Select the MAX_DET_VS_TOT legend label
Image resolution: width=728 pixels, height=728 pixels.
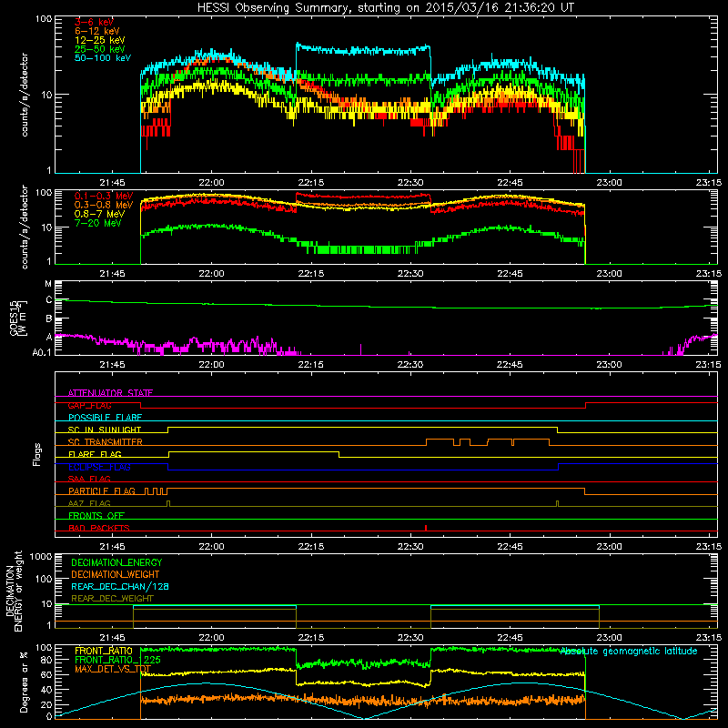113,669
